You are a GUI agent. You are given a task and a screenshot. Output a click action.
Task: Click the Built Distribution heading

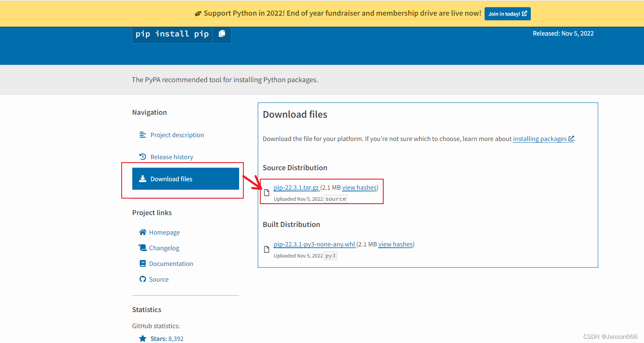coord(291,224)
